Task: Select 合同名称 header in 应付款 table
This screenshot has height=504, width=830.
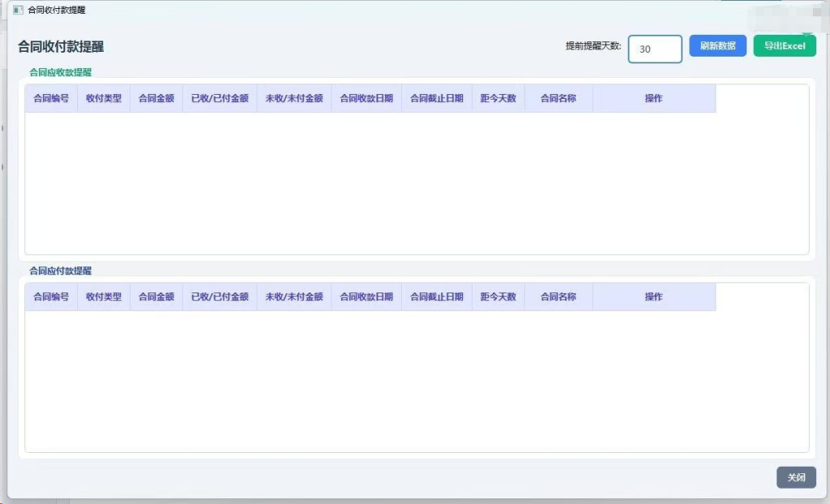Action: [x=558, y=297]
